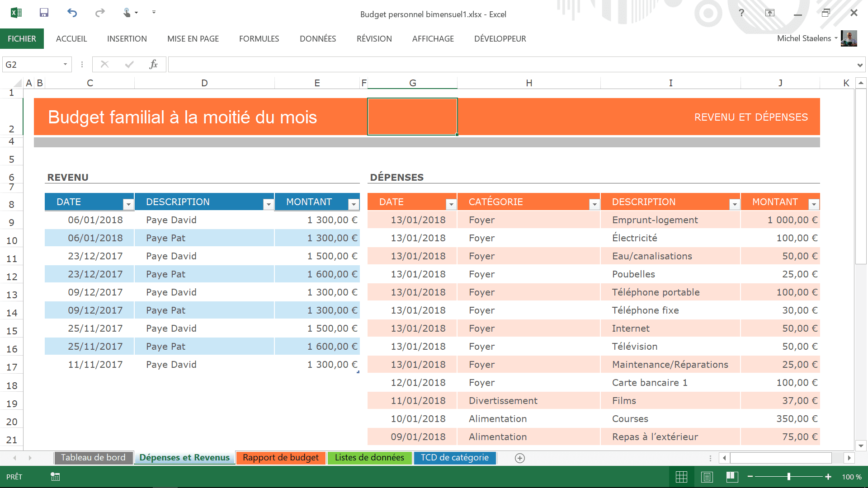This screenshot has width=868, height=488.
Task: Switch to Page Break Preview view
Action: (732, 477)
